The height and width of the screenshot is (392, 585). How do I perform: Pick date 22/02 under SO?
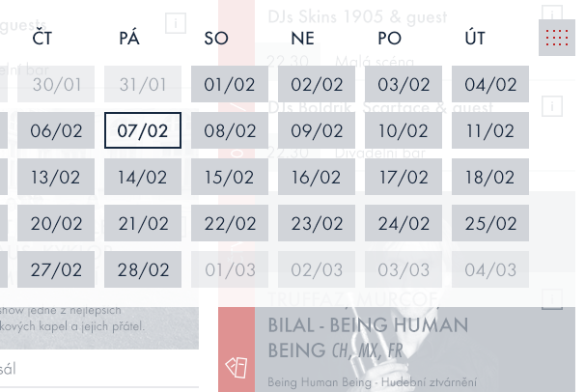229,223
